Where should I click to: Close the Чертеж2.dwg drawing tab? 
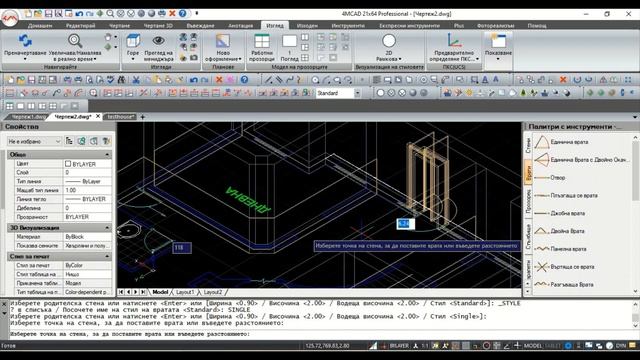click(98, 116)
